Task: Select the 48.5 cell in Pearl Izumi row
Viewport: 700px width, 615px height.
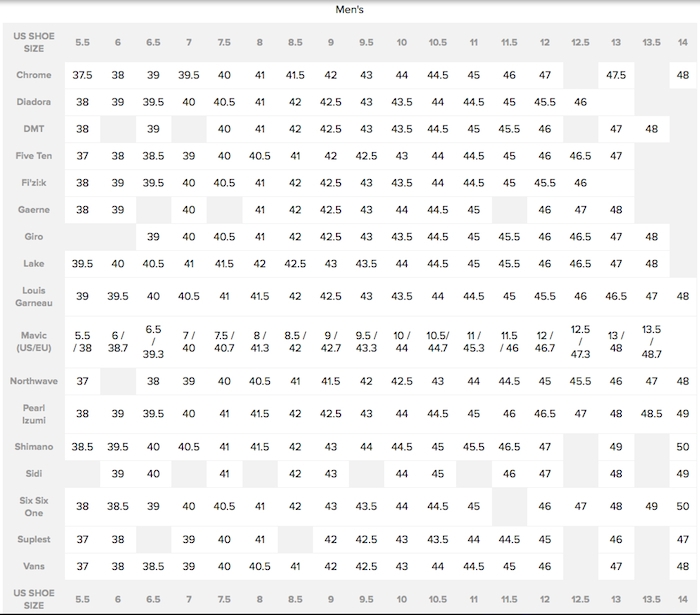Action: pyautogui.click(x=651, y=413)
